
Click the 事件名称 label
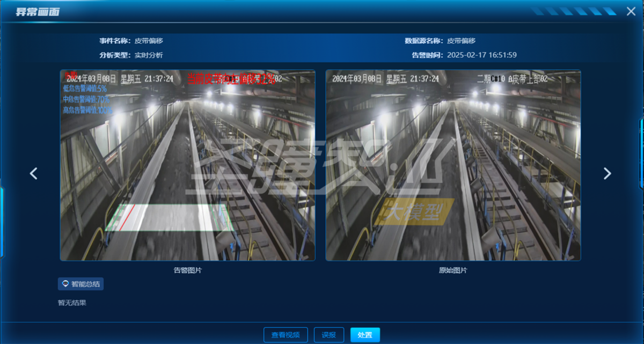coord(115,41)
